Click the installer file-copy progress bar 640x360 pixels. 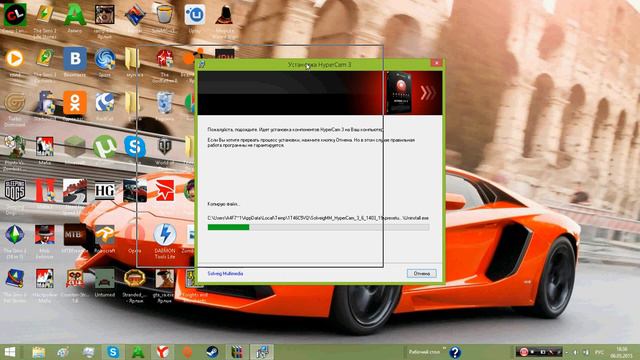[318, 227]
